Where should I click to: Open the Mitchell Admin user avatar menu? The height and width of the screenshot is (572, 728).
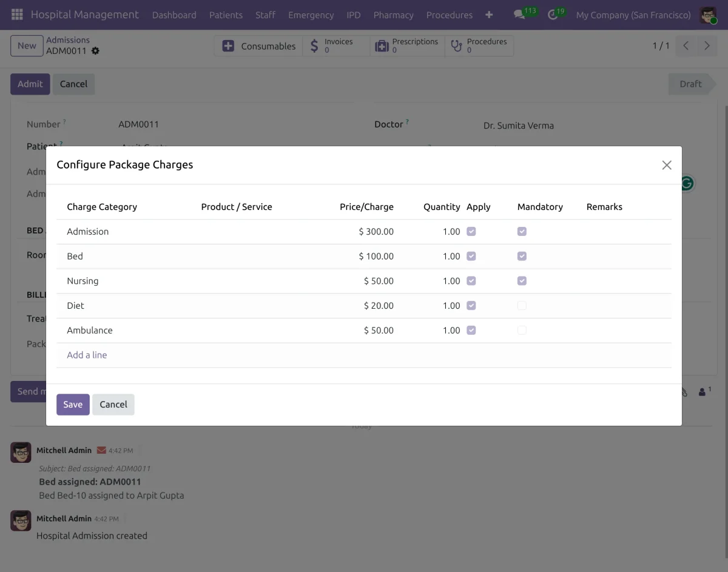click(x=708, y=15)
